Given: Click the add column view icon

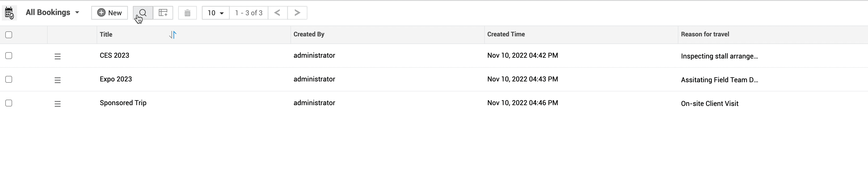Looking at the screenshot, I should point(163,13).
